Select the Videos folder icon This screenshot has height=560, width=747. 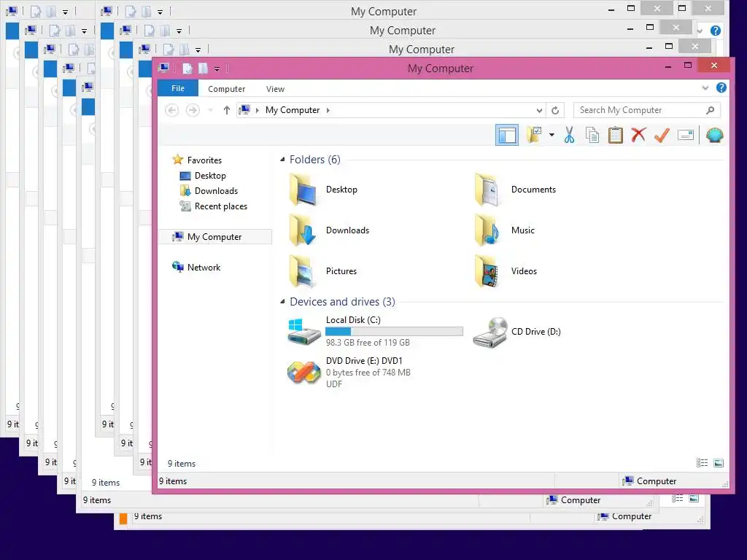pos(488,271)
